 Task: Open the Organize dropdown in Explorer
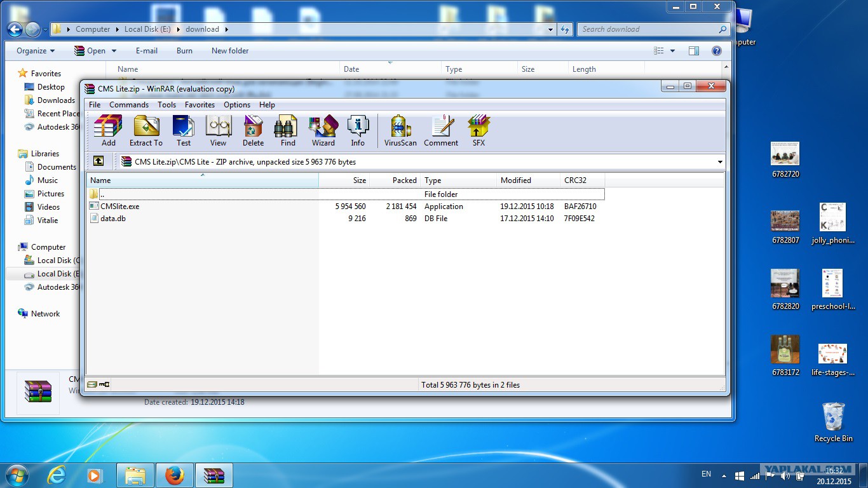point(36,51)
